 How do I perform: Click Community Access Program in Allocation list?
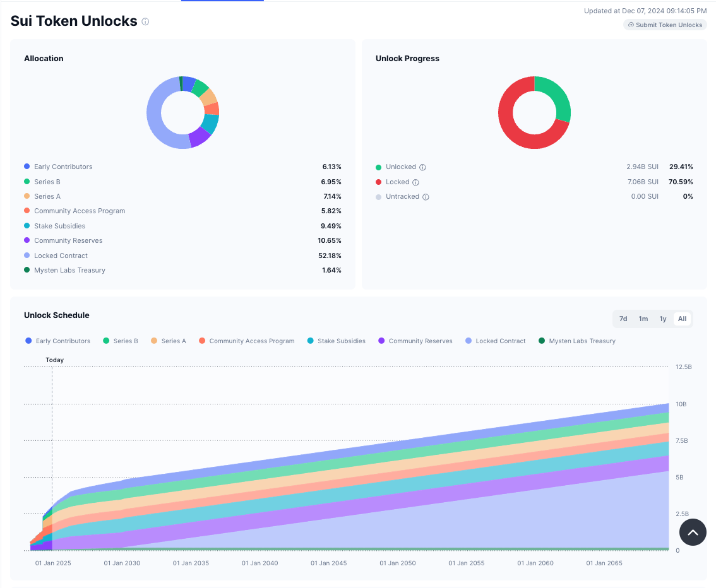[80, 211]
